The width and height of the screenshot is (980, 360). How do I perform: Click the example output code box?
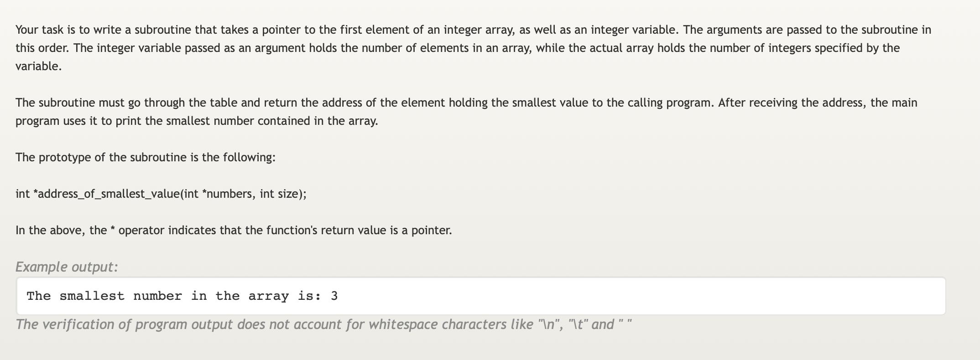[481, 296]
